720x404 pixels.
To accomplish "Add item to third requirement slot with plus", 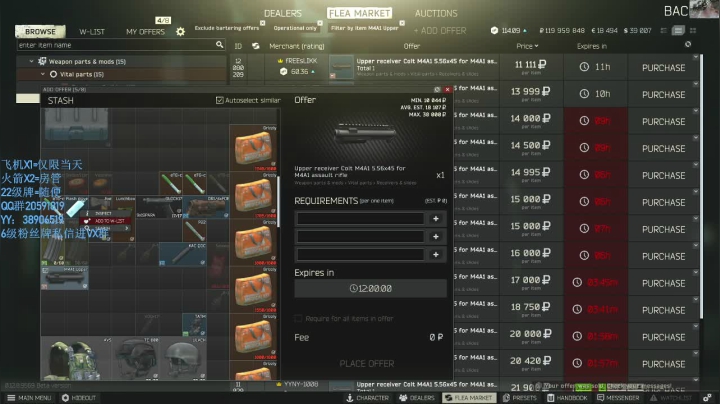I will (x=436, y=254).
